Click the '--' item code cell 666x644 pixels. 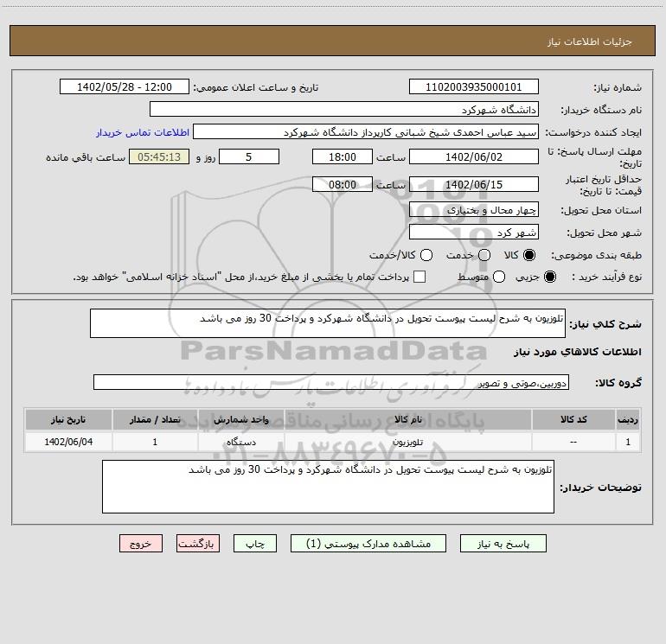pyautogui.click(x=573, y=442)
